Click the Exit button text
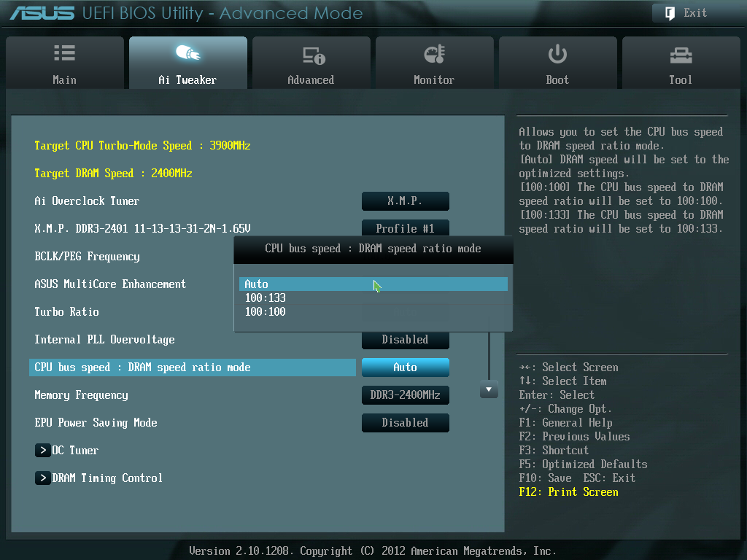 [x=695, y=13]
